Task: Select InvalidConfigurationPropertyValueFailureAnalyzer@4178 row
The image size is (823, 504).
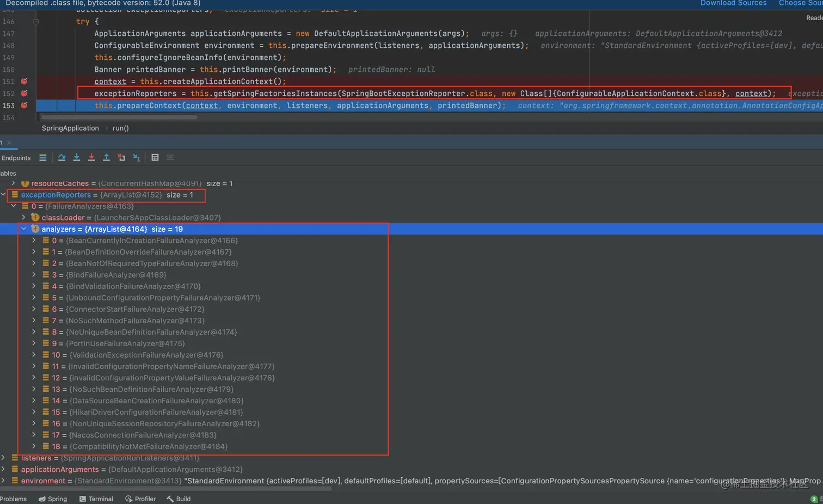Action: pyautogui.click(x=411, y=377)
